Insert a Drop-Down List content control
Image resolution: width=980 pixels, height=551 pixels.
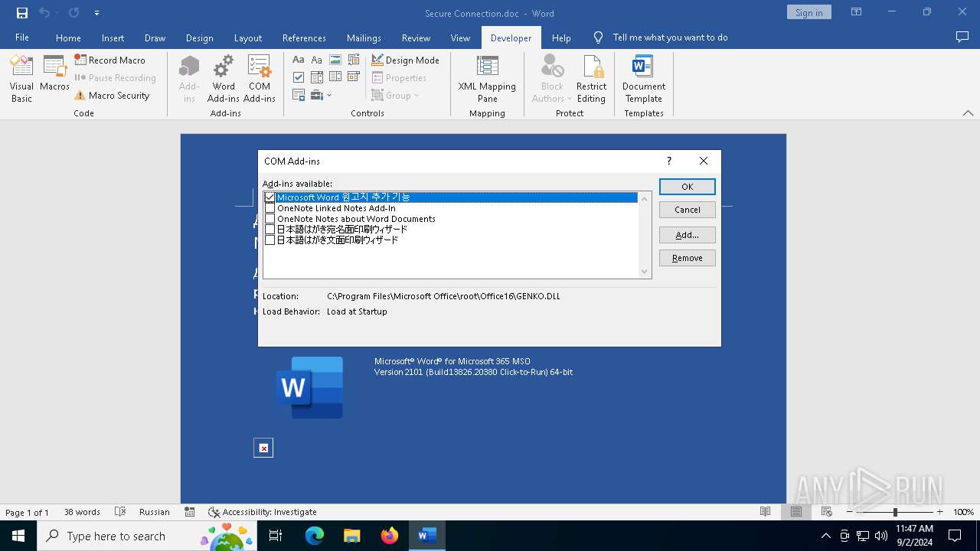(335, 77)
